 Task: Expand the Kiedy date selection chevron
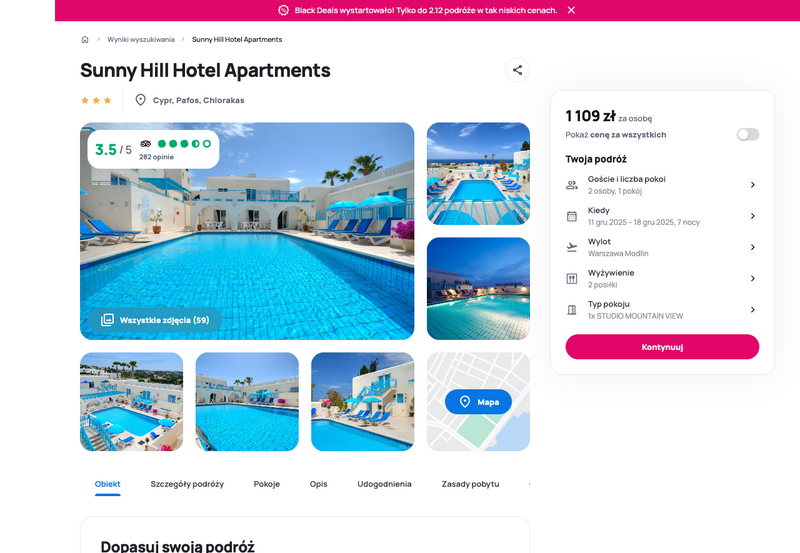point(753,216)
